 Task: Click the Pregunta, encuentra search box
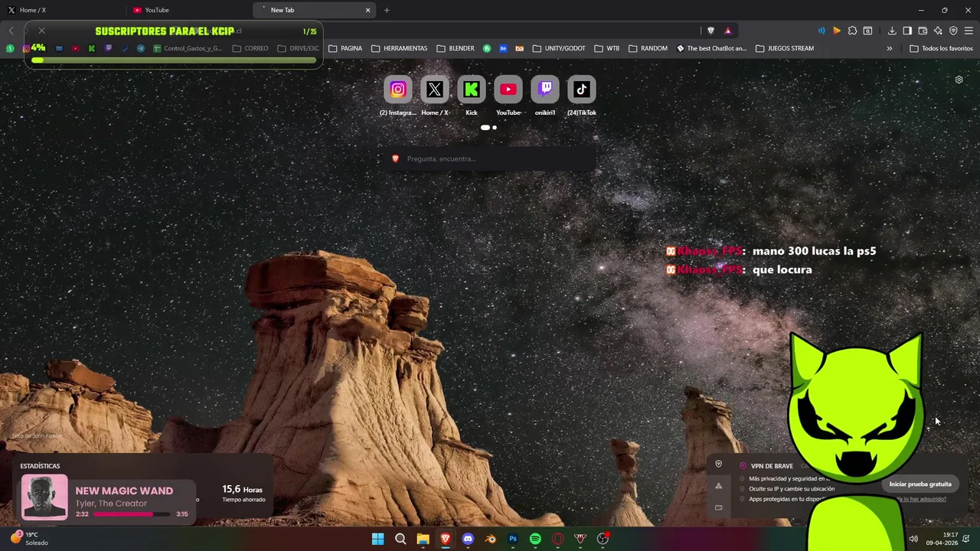click(x=491, y=158)
